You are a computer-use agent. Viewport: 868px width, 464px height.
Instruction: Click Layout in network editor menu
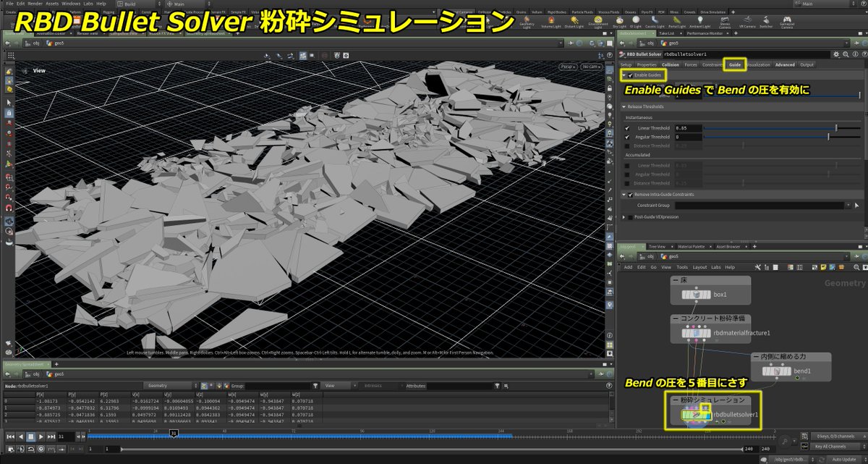pyautogui.click(x=699, y=267)
